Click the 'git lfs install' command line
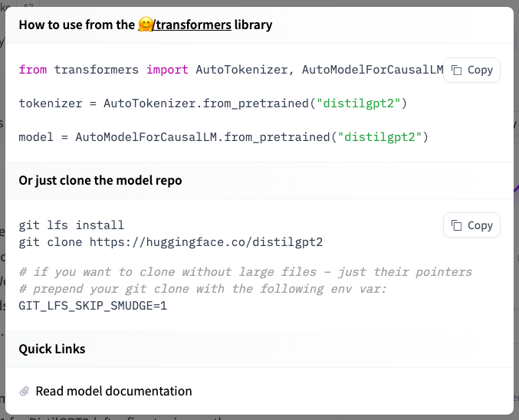This screenshot has height=420, width=519. point(71,225)
